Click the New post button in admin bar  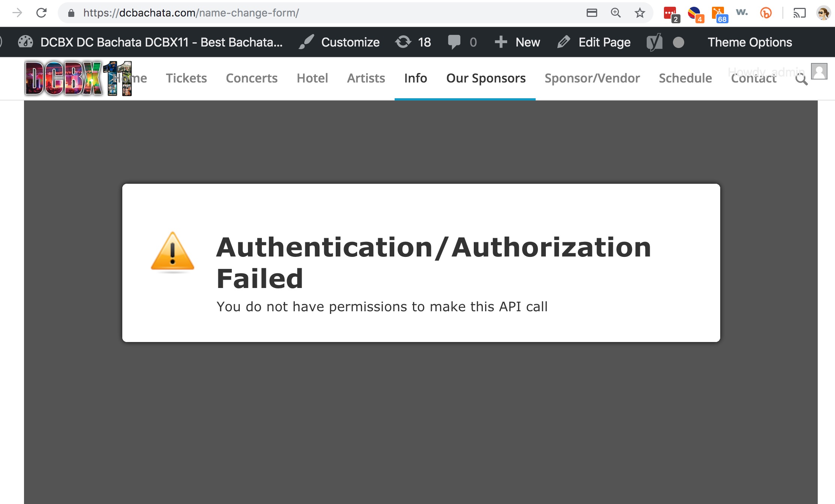coord(517,42)
